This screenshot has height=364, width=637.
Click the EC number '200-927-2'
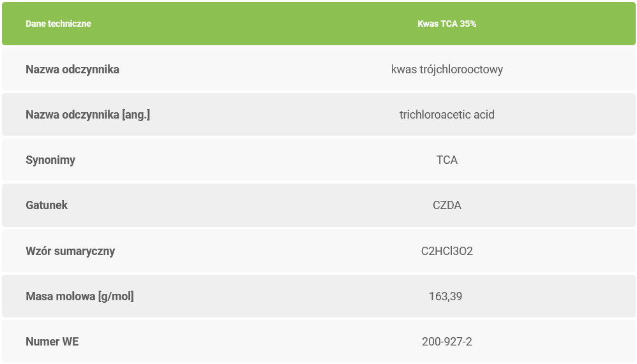coord(447,342)
